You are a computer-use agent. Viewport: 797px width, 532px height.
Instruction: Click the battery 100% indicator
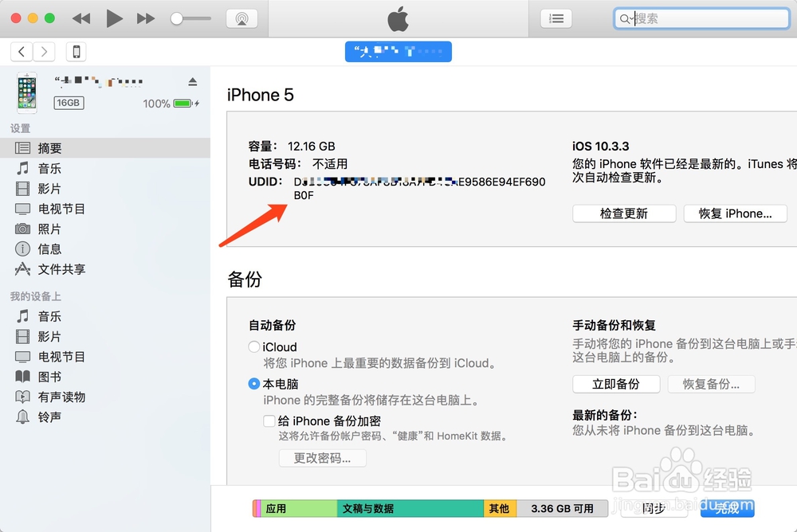click(171, 104)
